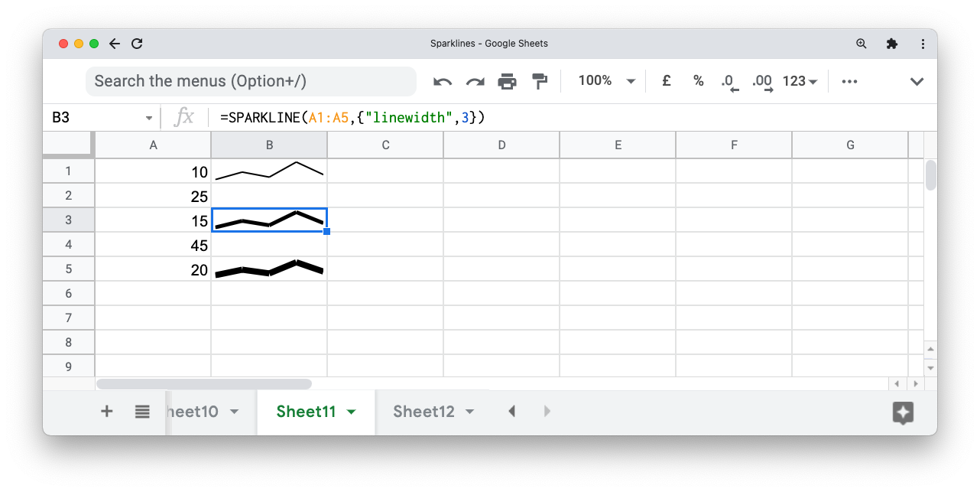Switch to the Sheet12 tab
Image resolution: width=980 pixels, height=492 pixels.
tap(423, 411)
